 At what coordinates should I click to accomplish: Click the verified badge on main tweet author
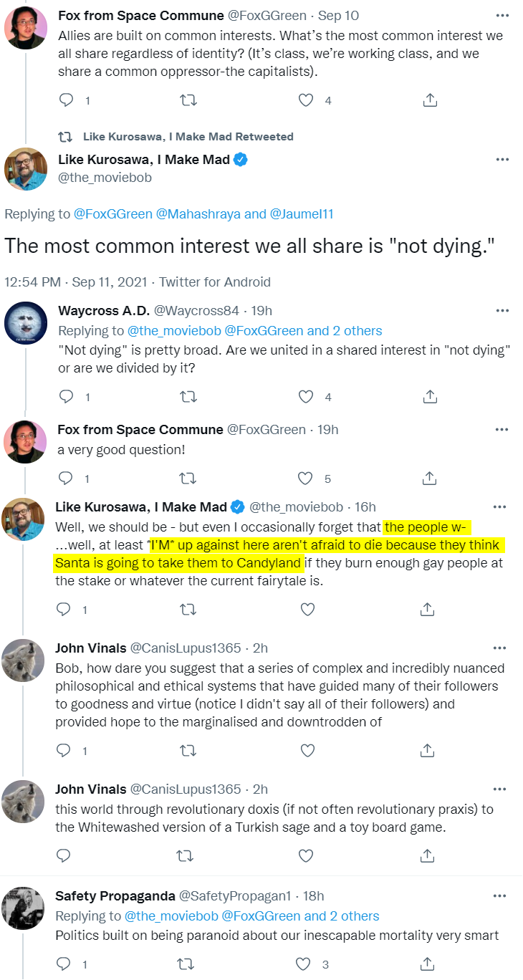pyautogui.click(x=241, y=160)
